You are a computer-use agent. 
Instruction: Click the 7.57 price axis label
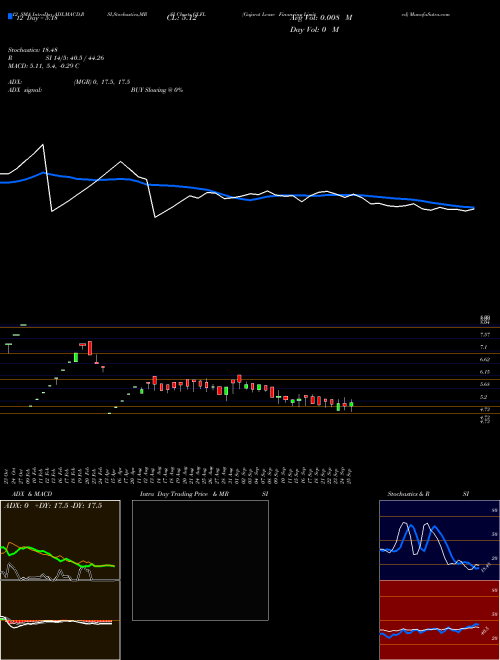(x=484, y=335)
